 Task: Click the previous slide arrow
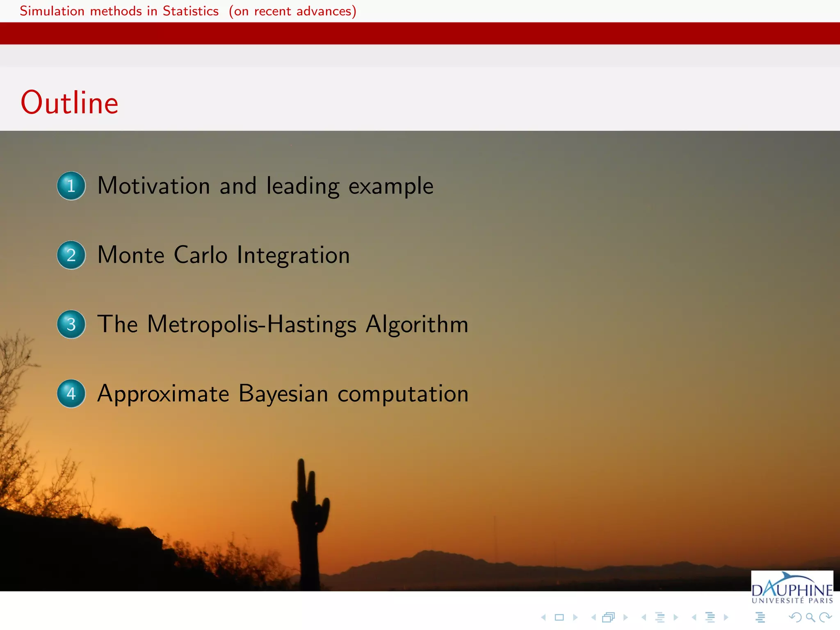(543, 617)
